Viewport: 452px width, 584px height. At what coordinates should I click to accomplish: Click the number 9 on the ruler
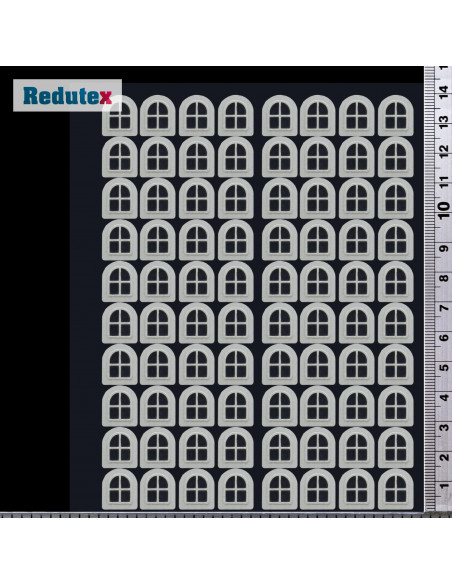pos(444,248)
